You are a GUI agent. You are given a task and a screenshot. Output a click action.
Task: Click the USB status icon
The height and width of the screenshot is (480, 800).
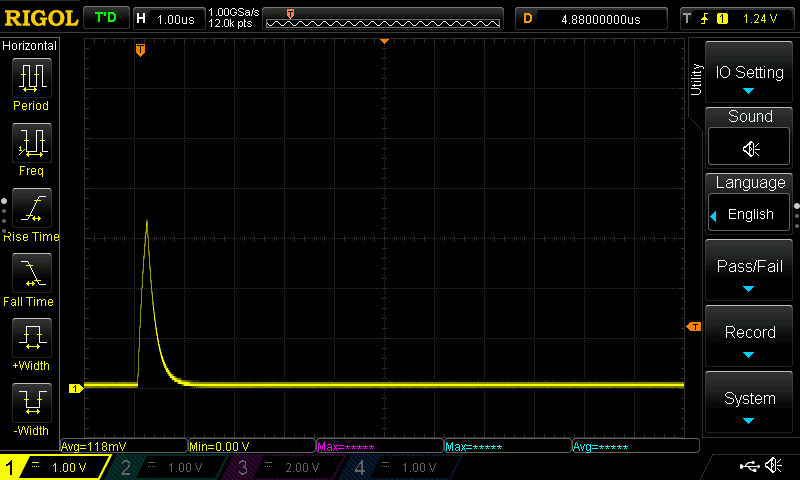click(x=748, y=466)
